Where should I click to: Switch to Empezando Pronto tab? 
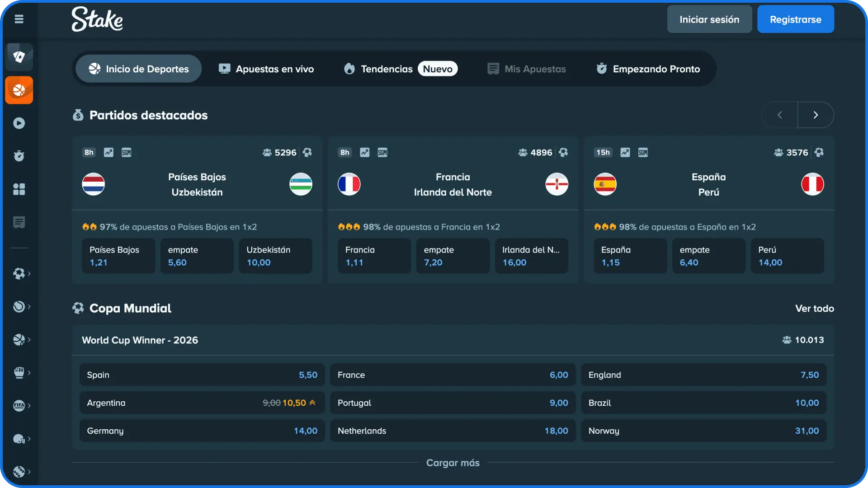648,69
